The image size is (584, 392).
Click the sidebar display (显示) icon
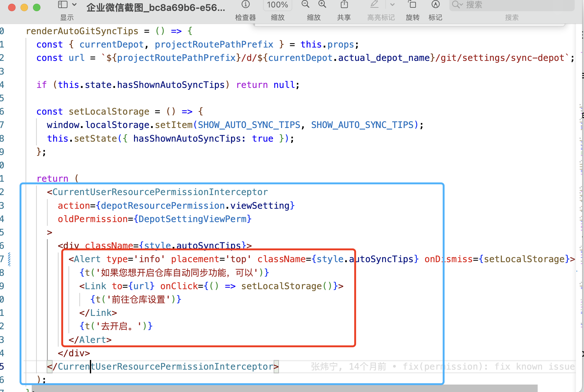[62, 4]
